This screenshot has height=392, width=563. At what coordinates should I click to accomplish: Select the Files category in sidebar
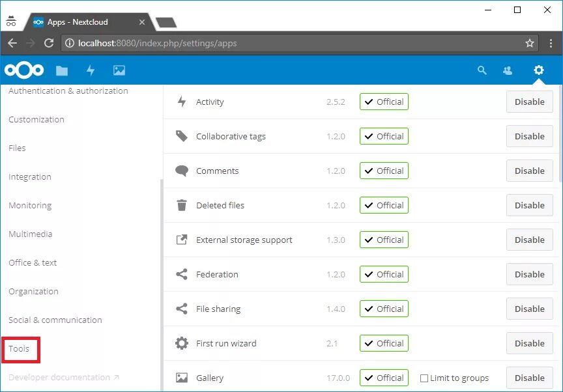pos(17,148)
